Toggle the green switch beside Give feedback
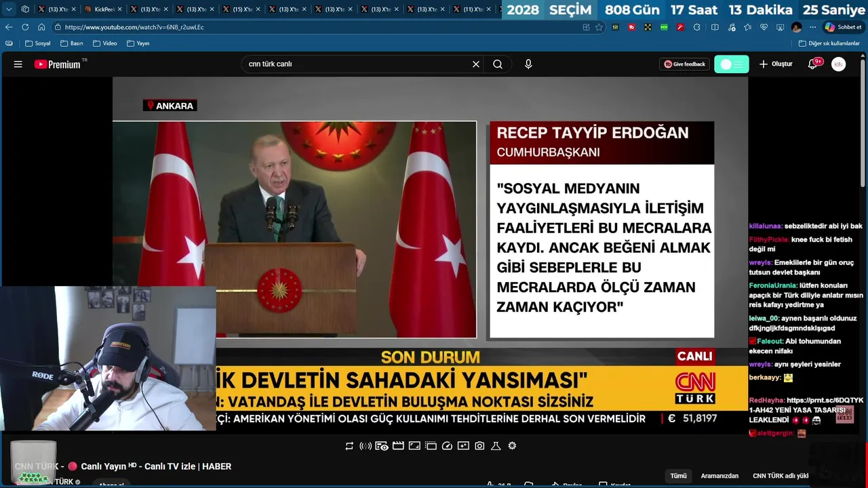 point(731,64)
